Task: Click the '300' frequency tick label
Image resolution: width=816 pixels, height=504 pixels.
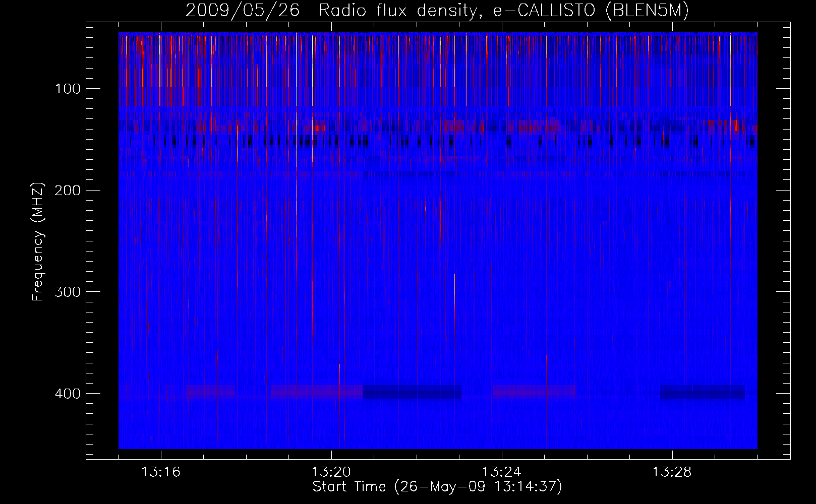Action: coord(68,292)
